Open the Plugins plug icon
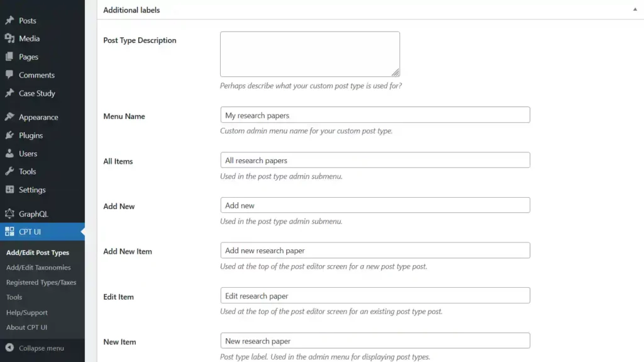The width and height of the screenshot is (644, 362). click(x=9, y=135)
